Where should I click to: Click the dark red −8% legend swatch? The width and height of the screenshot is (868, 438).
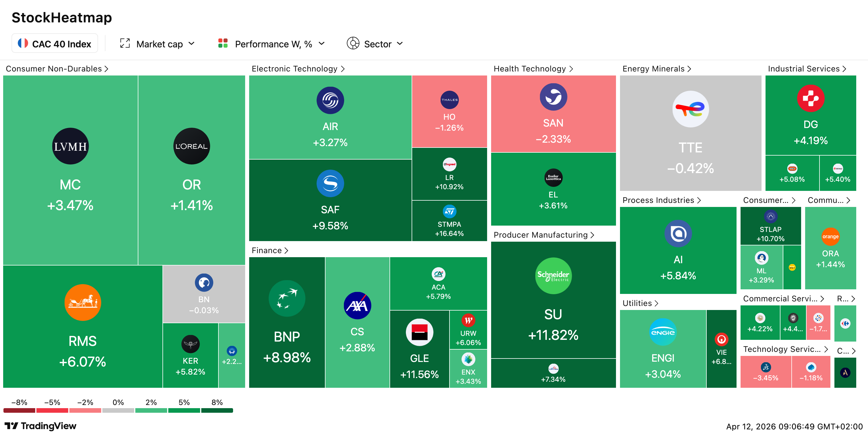(x=19, y=410)
